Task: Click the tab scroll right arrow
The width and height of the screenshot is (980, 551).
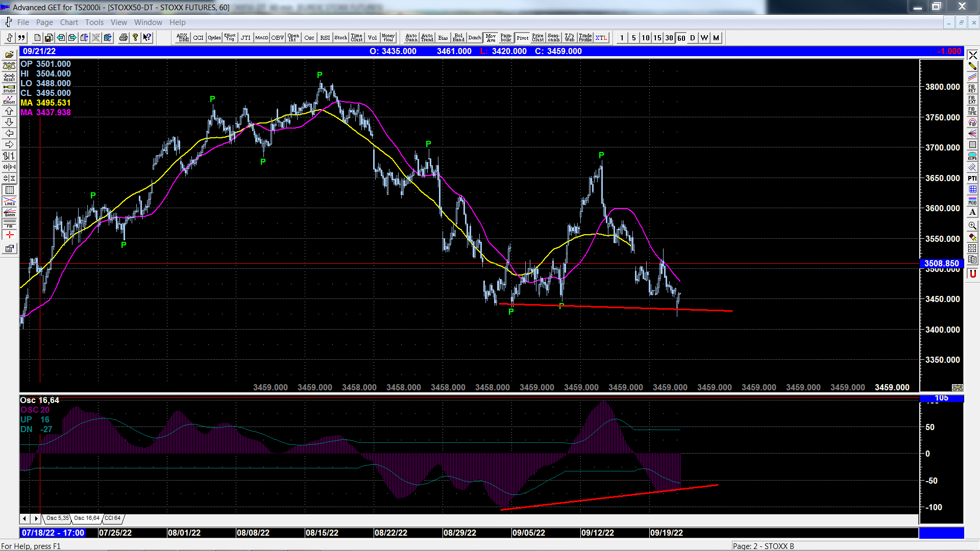Action: tap(36, 518)
